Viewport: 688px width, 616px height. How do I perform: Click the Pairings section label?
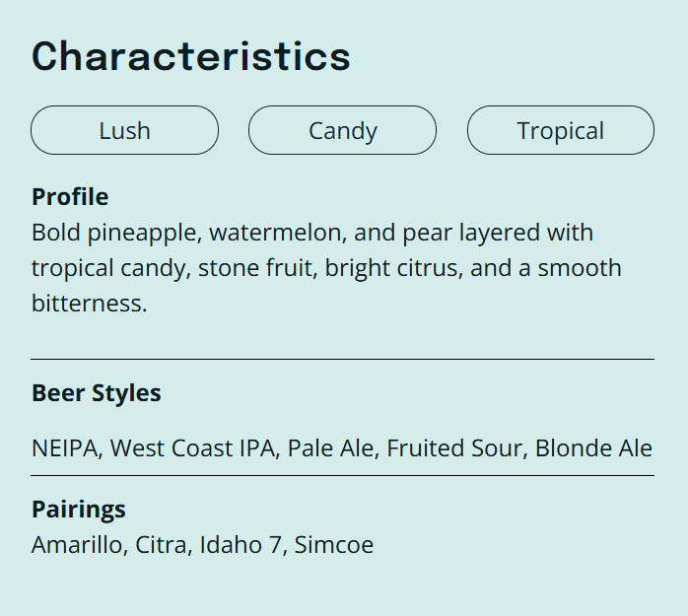79,510
